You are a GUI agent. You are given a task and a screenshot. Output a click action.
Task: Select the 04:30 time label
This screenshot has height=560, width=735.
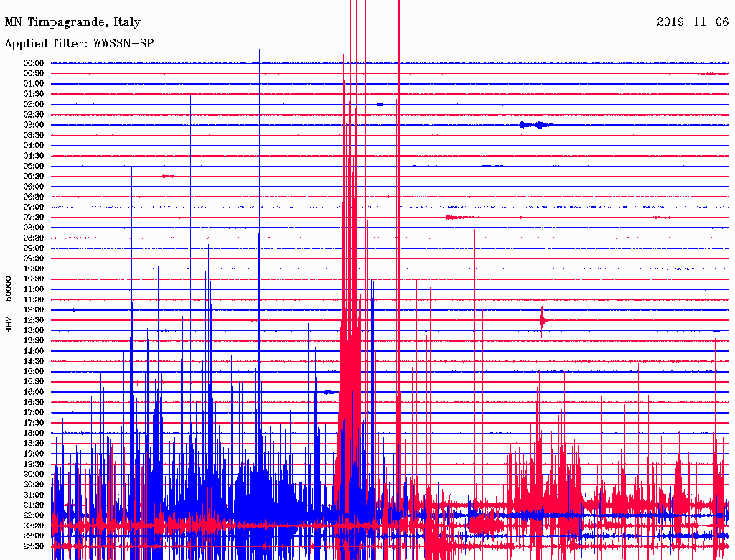point(34,155)
